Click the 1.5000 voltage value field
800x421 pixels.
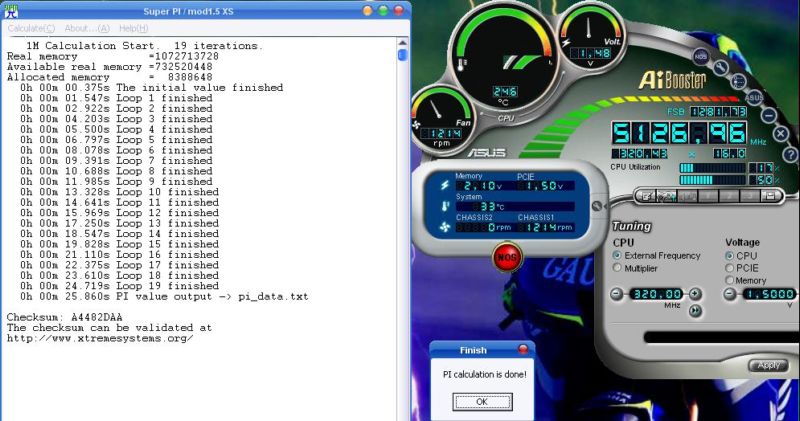coord(769,294)
